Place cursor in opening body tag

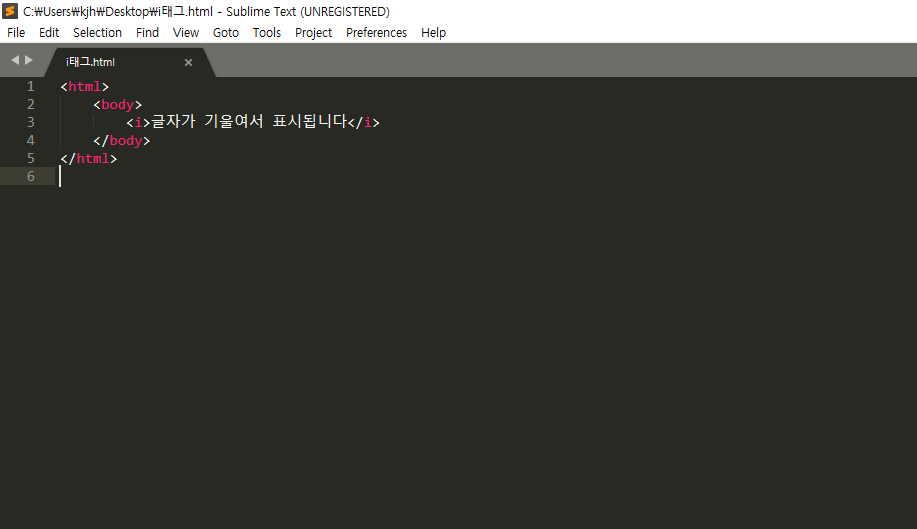pyautogui.click(x=118, y=105)
